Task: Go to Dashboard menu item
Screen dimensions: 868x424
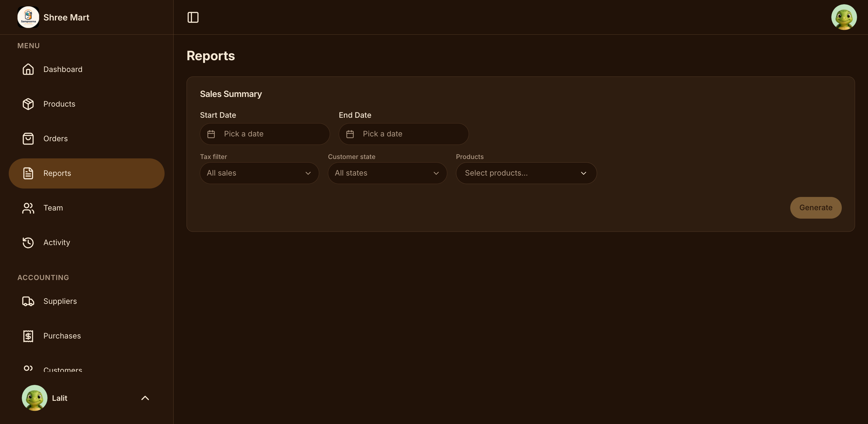Action: click(x=86, y=69)
